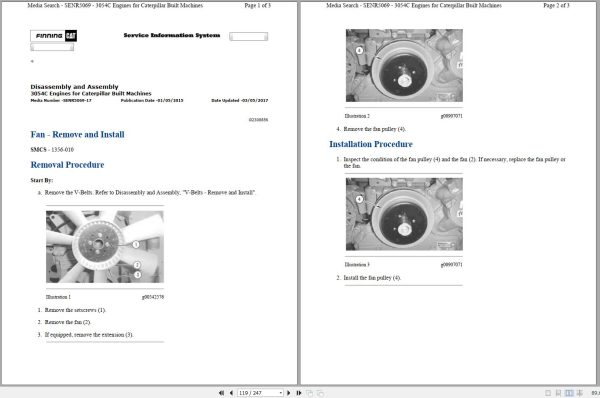Click the Removal Procedure heading
The image size is (600, 398).
click(67, 165)
